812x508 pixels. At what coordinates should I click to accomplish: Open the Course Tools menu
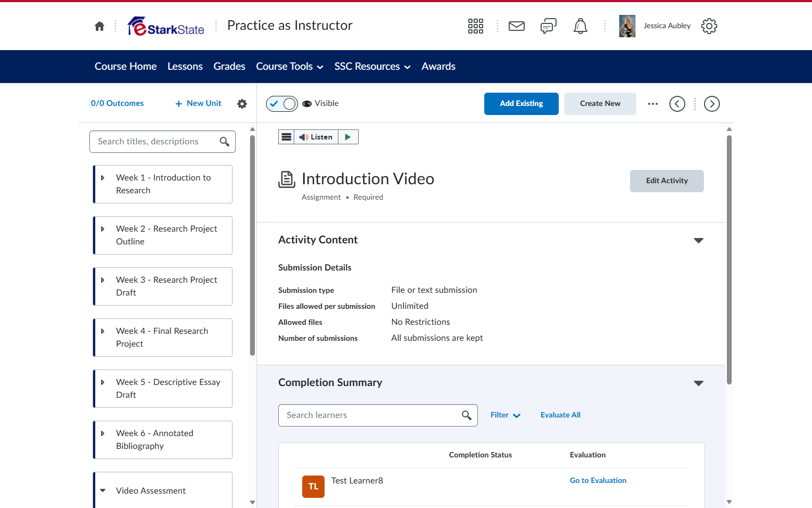tap(290, 67)
